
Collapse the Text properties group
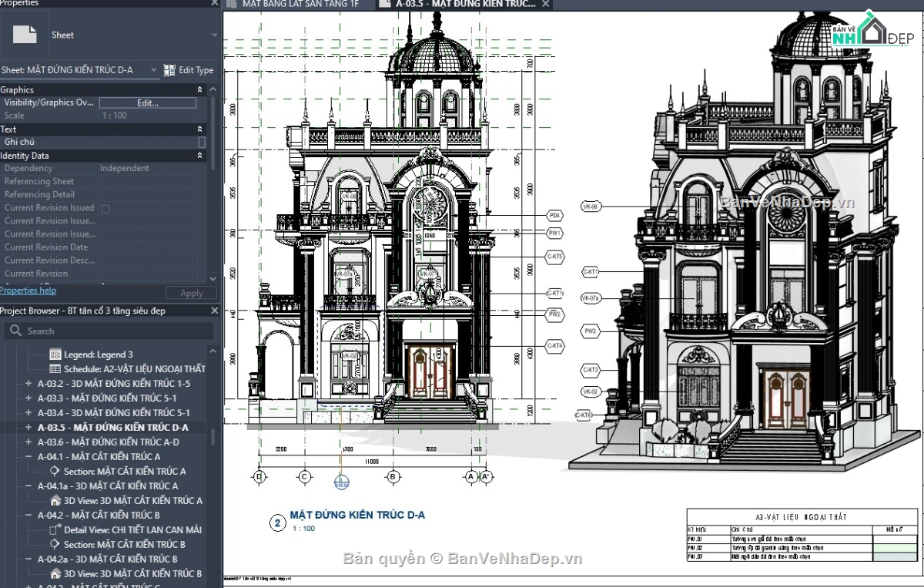point(200,129)
